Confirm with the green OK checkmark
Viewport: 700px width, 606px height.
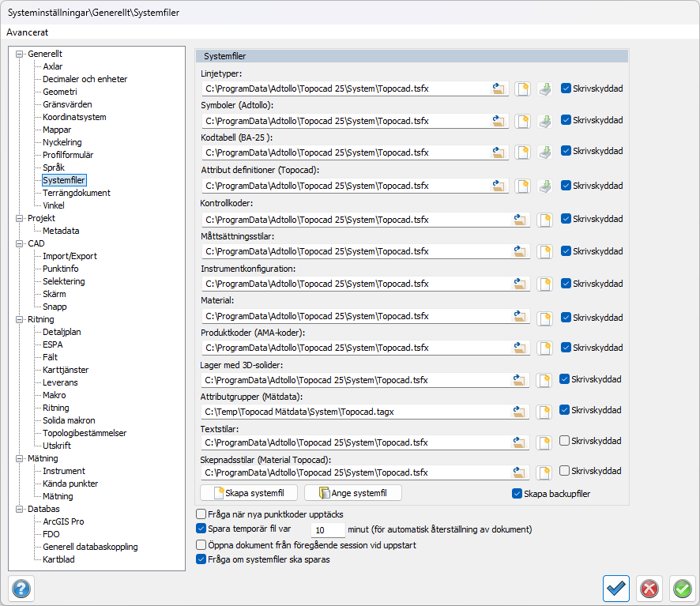coord(682,589)
